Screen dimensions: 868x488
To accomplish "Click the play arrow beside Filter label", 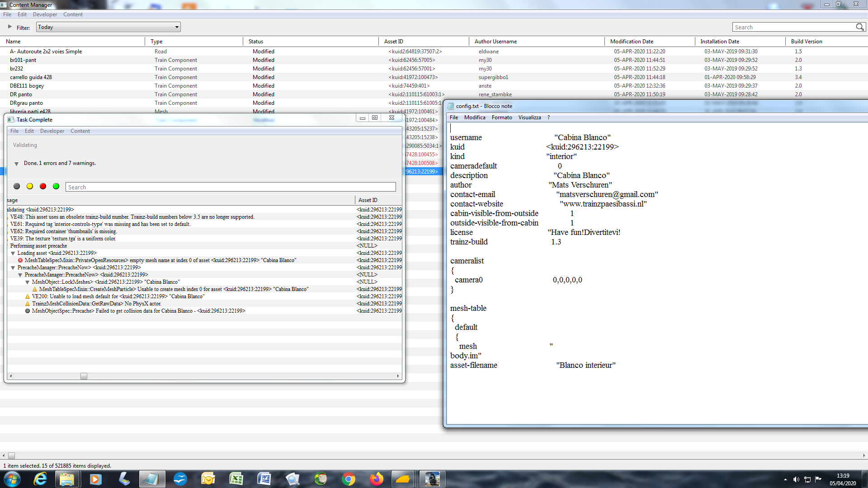I will 10,27.
